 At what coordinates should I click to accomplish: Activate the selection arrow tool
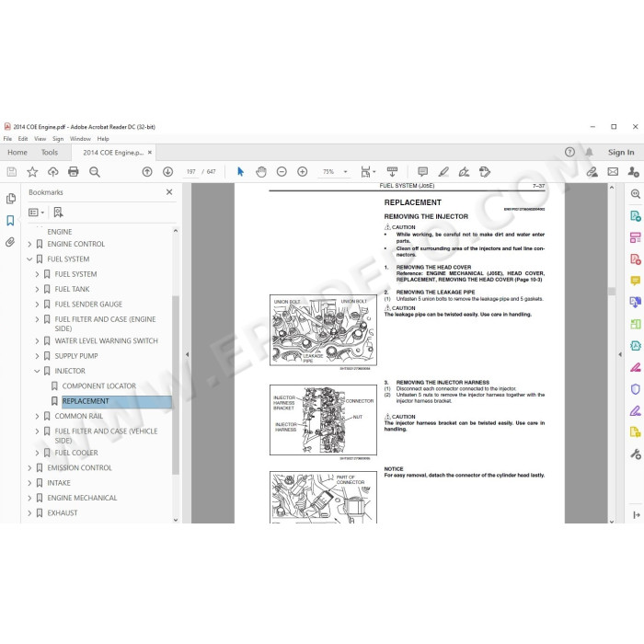point(241,172)
